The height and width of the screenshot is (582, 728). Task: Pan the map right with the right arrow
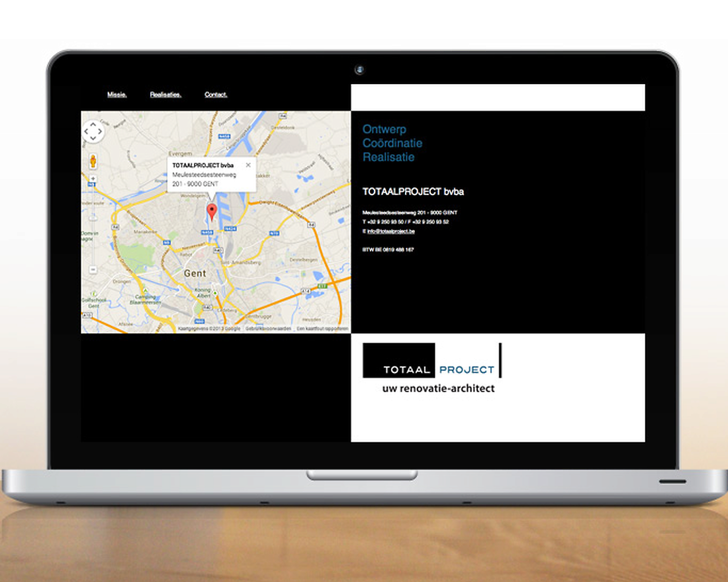[100, 132]
